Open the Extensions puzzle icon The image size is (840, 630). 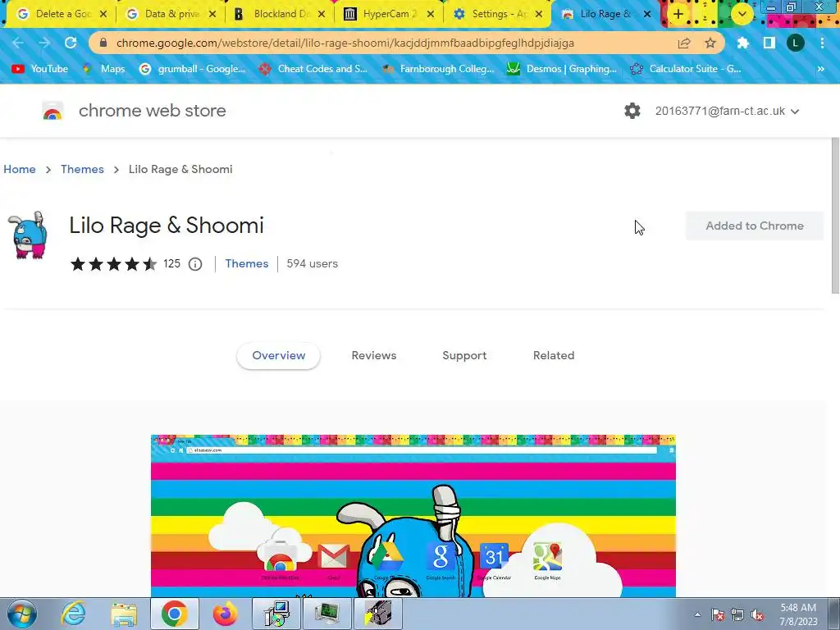point(743,43)
